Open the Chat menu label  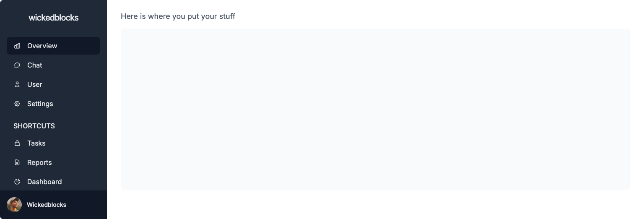[35, 65]
